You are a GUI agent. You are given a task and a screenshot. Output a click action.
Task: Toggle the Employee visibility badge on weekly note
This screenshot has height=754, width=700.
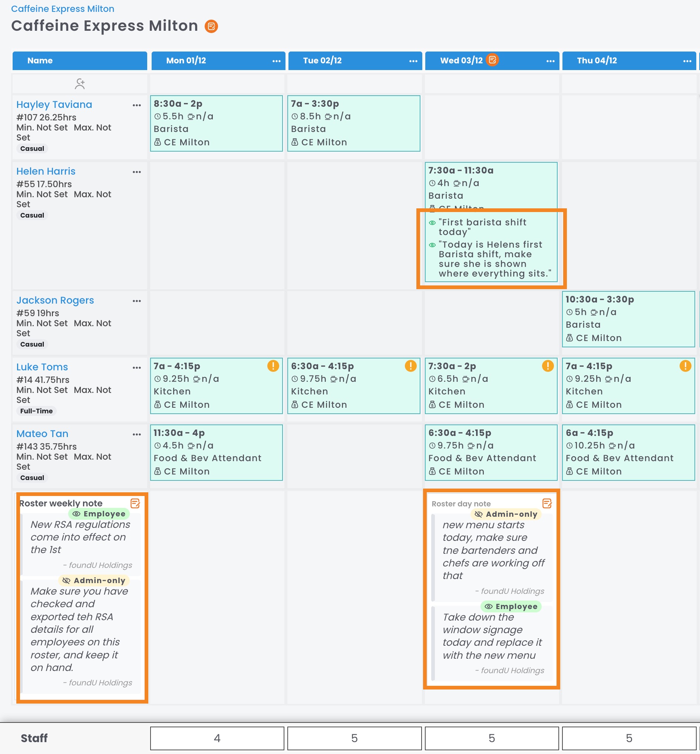[99, 514]
